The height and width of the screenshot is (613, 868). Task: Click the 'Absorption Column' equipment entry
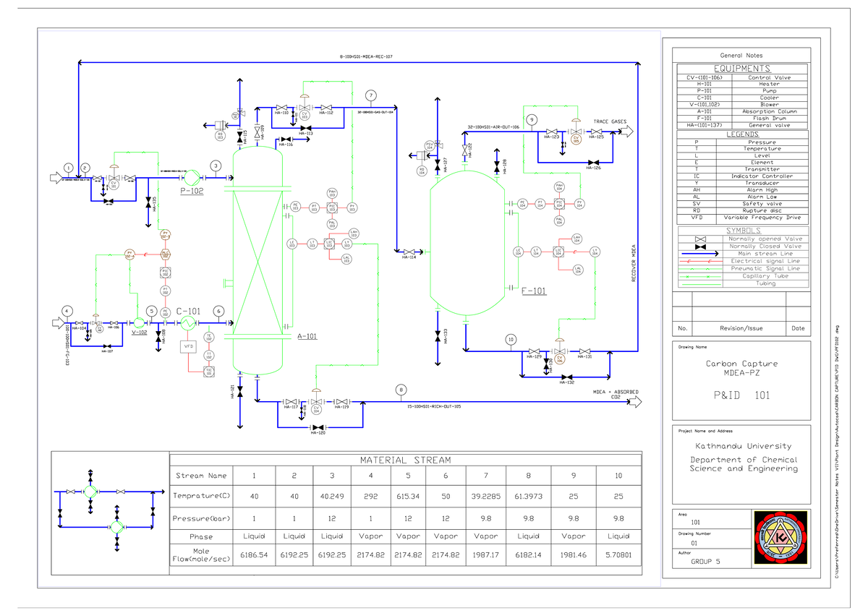pyautogui.click(x=769, y=111)
